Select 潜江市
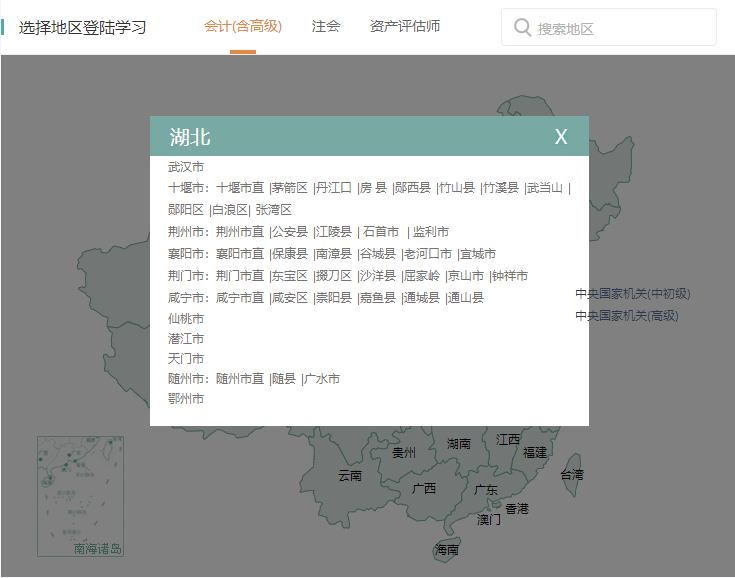The height and width of the screenshot is (578, 735). [x=186, y=339]
